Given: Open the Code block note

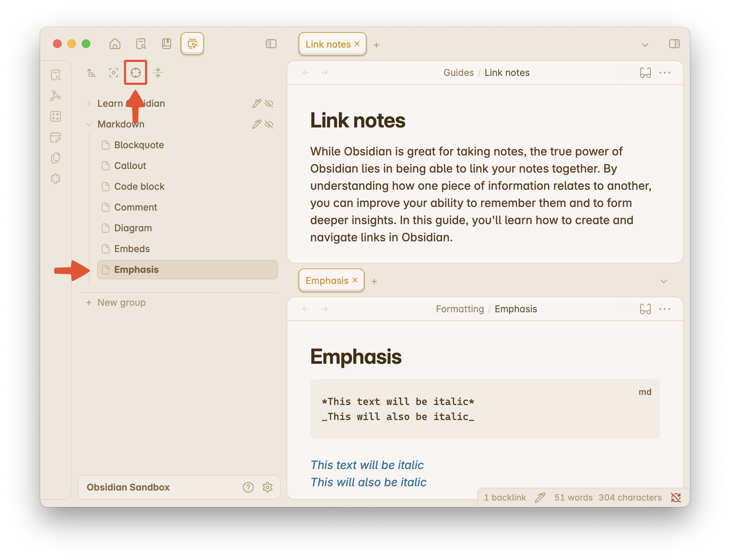Looking at the screenshot, I should 139,187.
